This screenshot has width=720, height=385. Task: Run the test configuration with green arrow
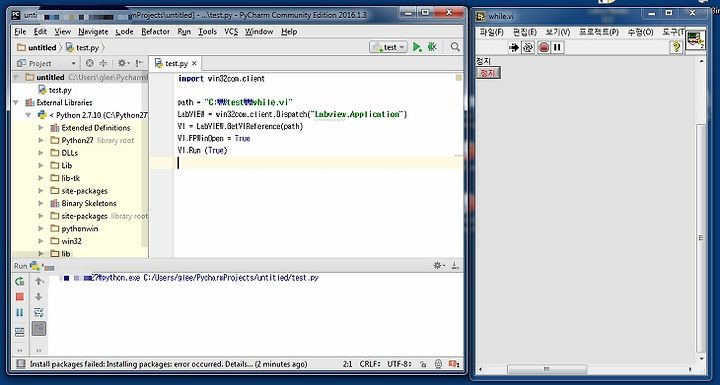[x=417, y=47]
